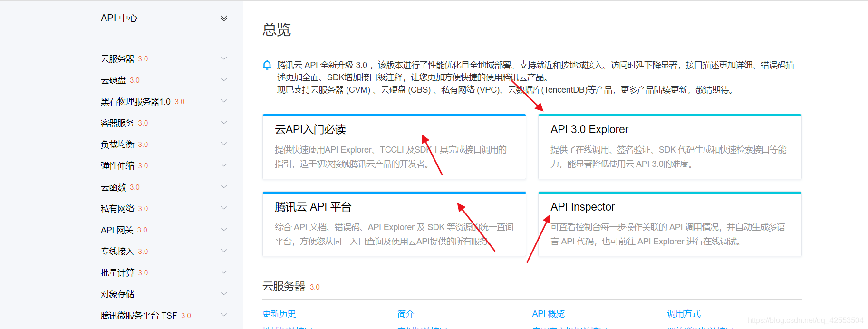The image size is (868, 329).
Task: Open the 调用方式 link
Action: (x=684, y=314)
